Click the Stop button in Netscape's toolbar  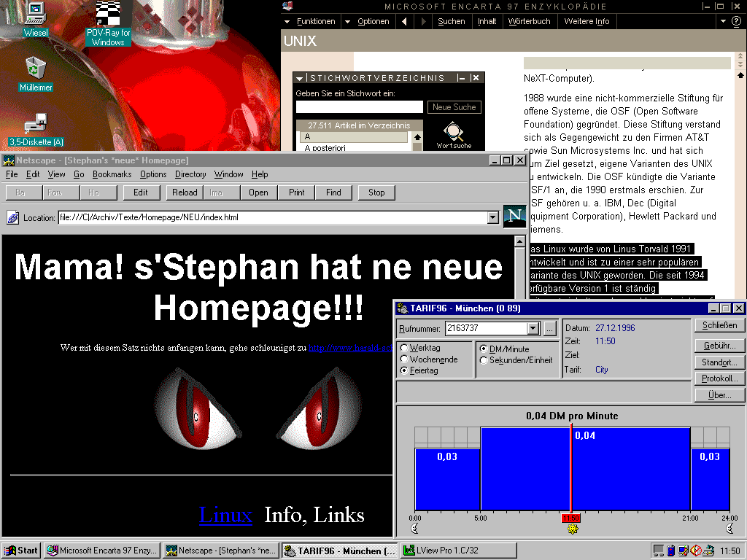coord(376,192)
